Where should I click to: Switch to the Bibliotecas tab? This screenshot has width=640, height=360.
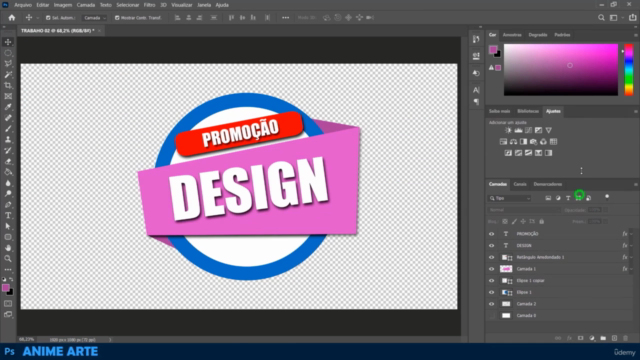click(528, 111)
